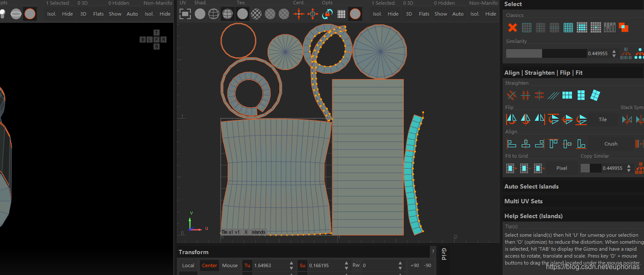
Task: Toggle the Flats display button in UV toolbar
Action: pyautogui.click(x=424, y=14)
